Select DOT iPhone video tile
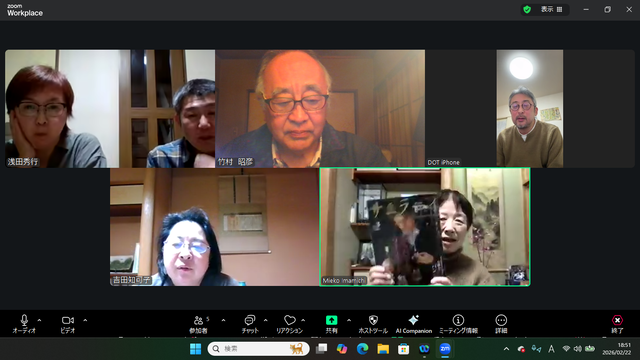 [x=530, y=109]
